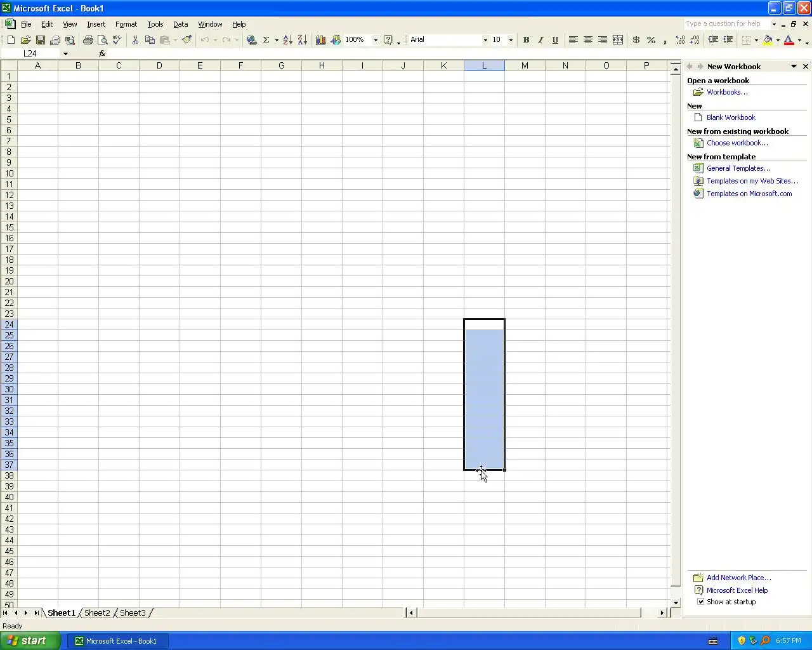
Task: Toggle Italic formatting
Action: 540,40
